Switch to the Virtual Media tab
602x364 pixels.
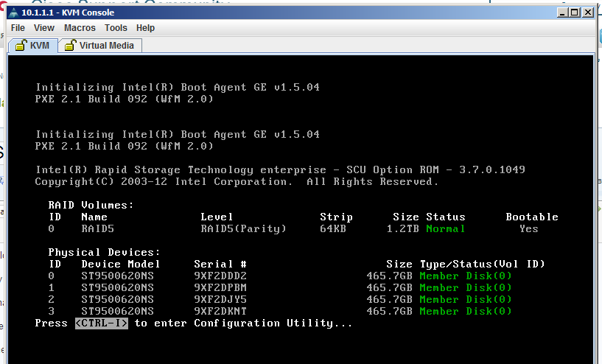[100, 45]
